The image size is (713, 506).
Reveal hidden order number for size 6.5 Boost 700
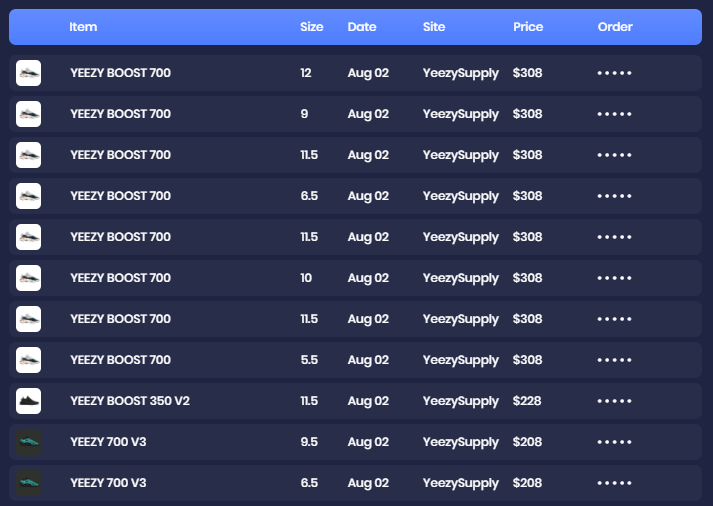614,196
